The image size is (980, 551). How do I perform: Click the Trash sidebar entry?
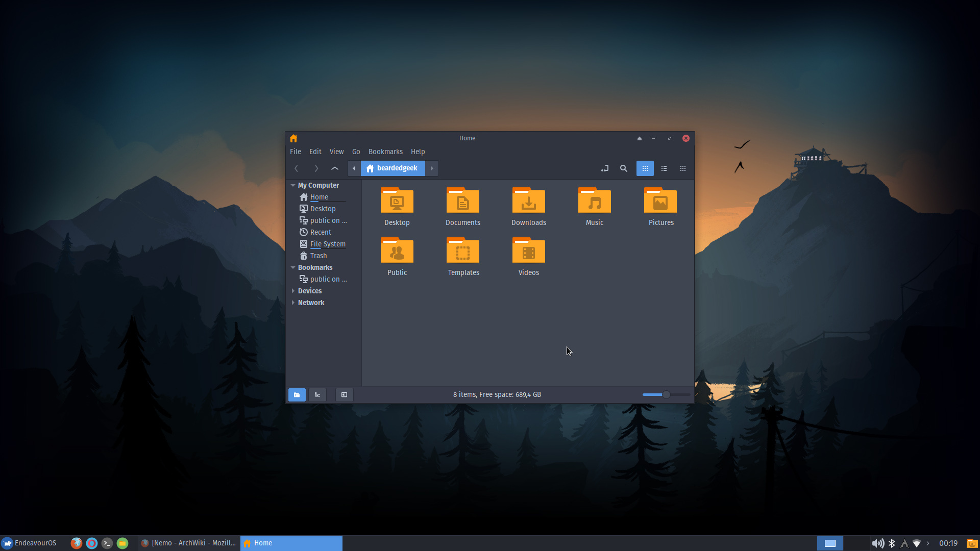(318, 256)
